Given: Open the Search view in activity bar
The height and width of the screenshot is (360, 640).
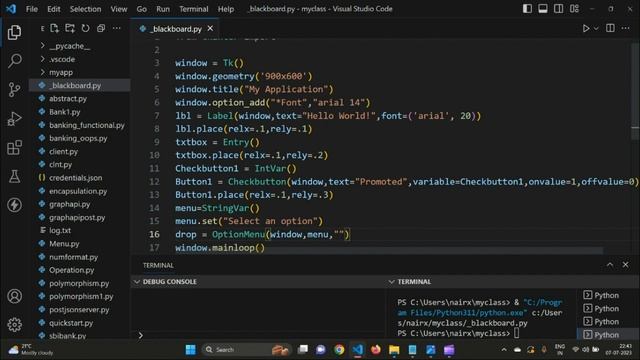Looking at the screenshot, I should (14, 60).
